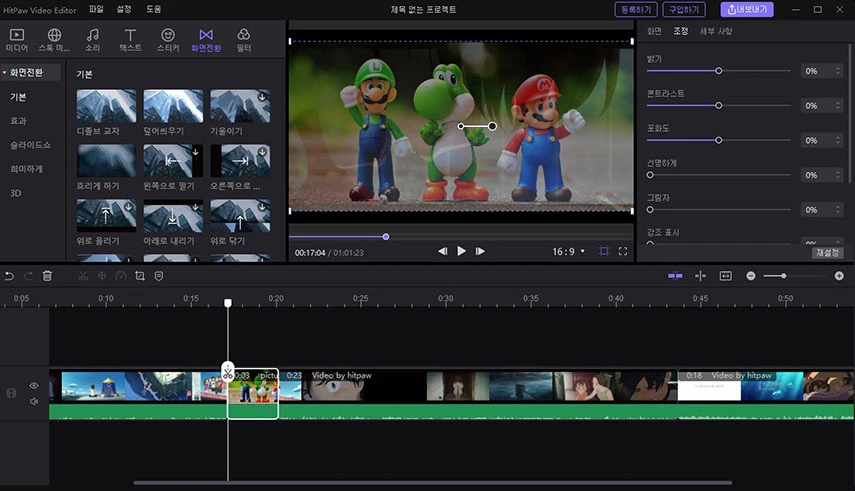Click the download arrow on 기울이기 thumbnail
The width and height of the screenshot is (855, 491).
262,97
